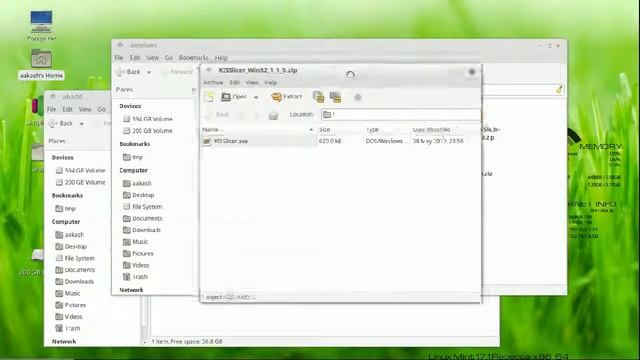Open 200 GB Volume in the 'windows' window sidebar
Viewport: 640px width, 360px height.
point(148,131)
